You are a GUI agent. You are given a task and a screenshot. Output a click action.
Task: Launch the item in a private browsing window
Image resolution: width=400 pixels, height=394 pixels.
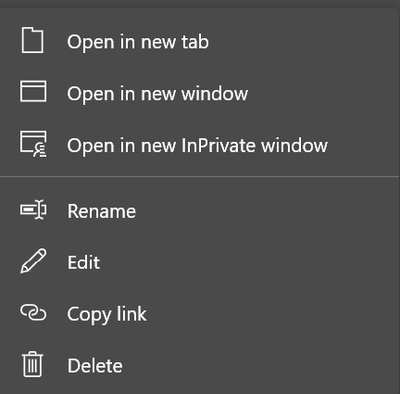200,145
